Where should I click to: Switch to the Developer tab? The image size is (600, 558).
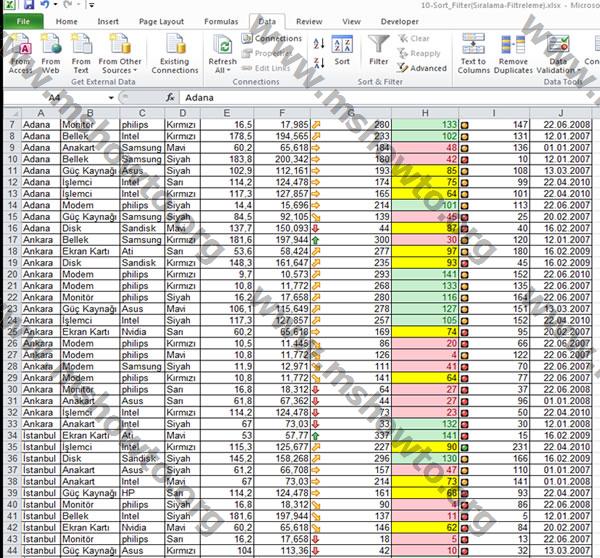(399, 21)
